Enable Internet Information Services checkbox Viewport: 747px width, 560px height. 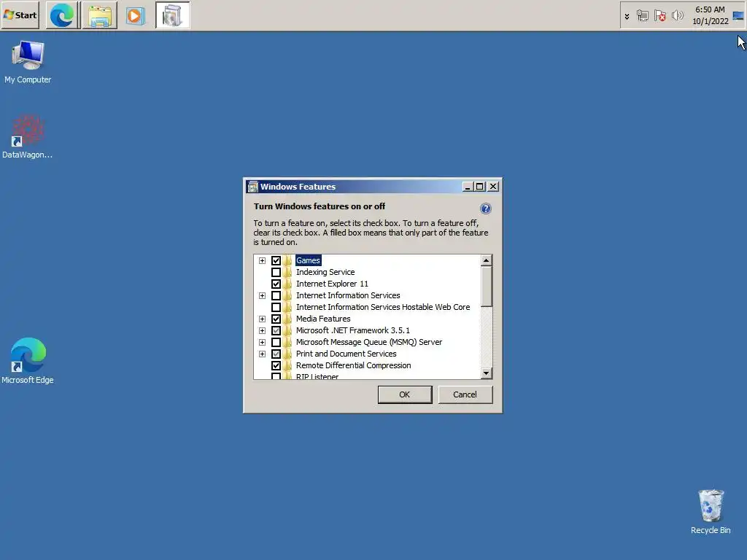tap(276, 296)
